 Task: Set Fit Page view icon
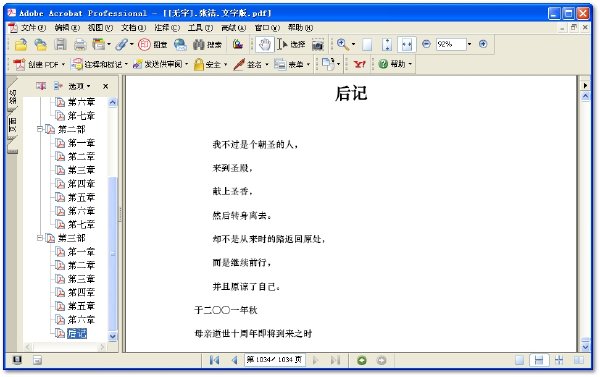[x=387, y=45]
